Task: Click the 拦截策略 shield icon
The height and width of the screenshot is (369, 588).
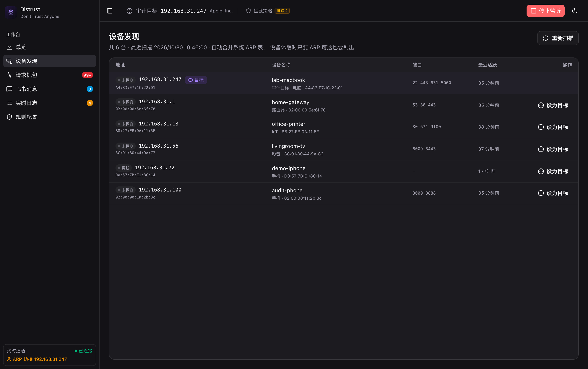Action: [248, 11]
